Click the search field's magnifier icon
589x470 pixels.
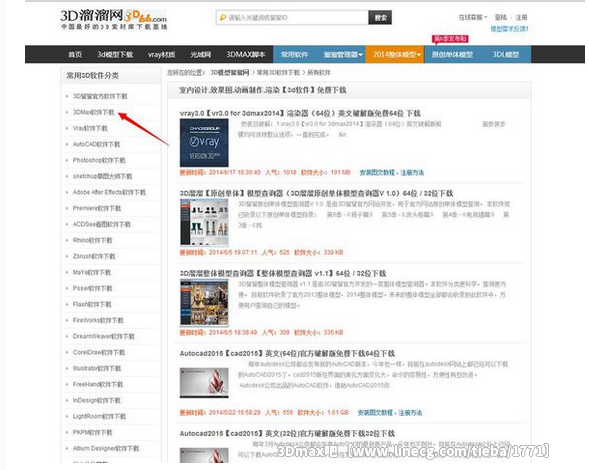click(x=222, y=18)
